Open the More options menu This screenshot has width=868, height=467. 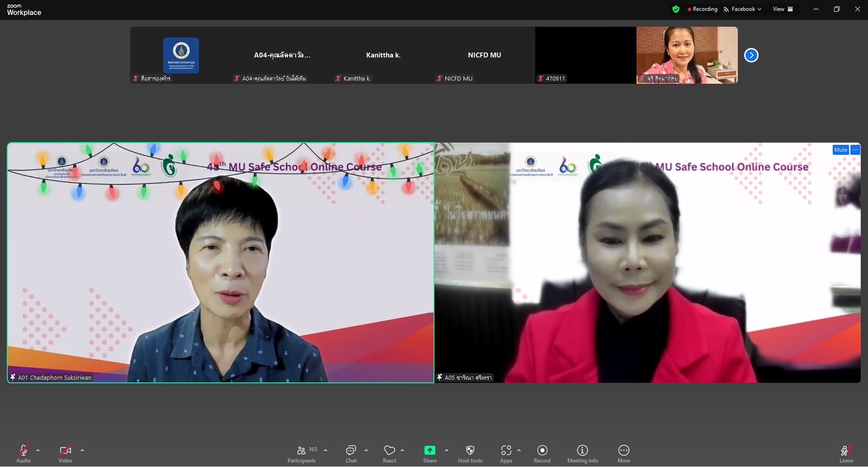point(623,451)
